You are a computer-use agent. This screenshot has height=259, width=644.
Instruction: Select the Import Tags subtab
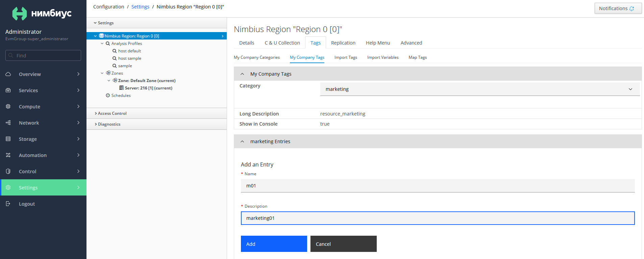pyautogui.click(x=346, y=57)
